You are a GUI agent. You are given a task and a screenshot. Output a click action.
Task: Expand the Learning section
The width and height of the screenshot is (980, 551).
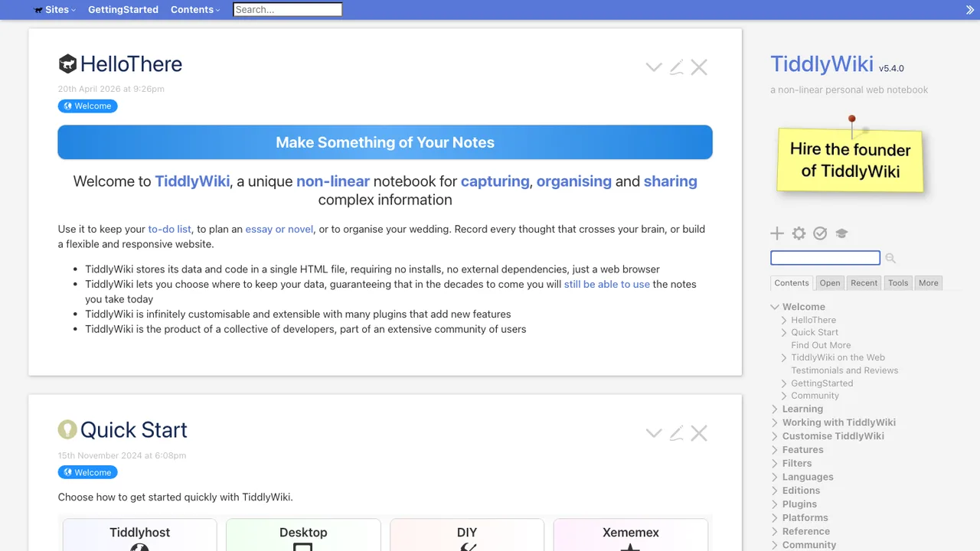[775, 409]
